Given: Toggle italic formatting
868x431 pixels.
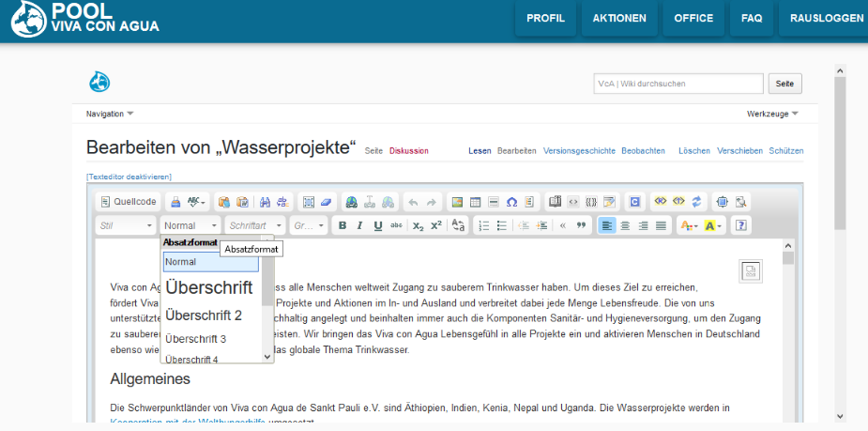Looking at the screenshot, I should (360, 225).
